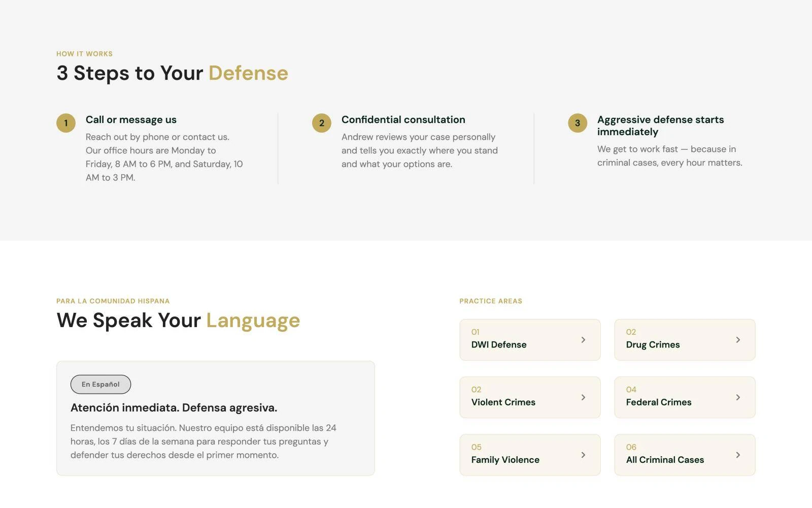This screenshot has width=812, height=508.
Task: Open the Family Violence practice area card
Action: (x=530, y=455)
